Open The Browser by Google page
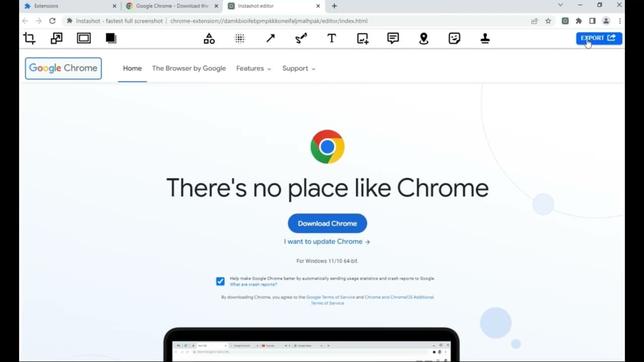This screenshot has width=644, height=362. click(x=189, y=68)
